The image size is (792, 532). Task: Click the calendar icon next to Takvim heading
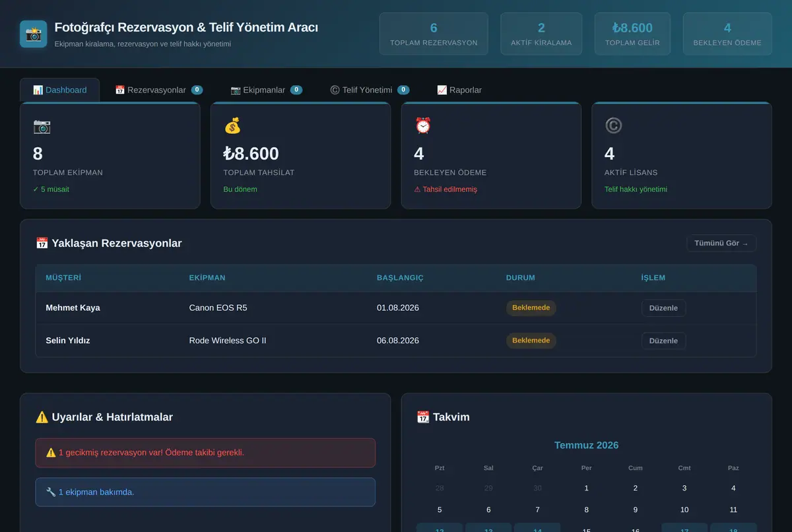[x=423, y=417]
